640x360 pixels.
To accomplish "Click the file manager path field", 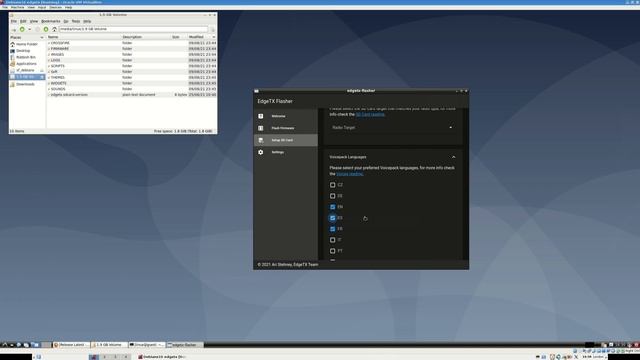I will coord(133,29).
